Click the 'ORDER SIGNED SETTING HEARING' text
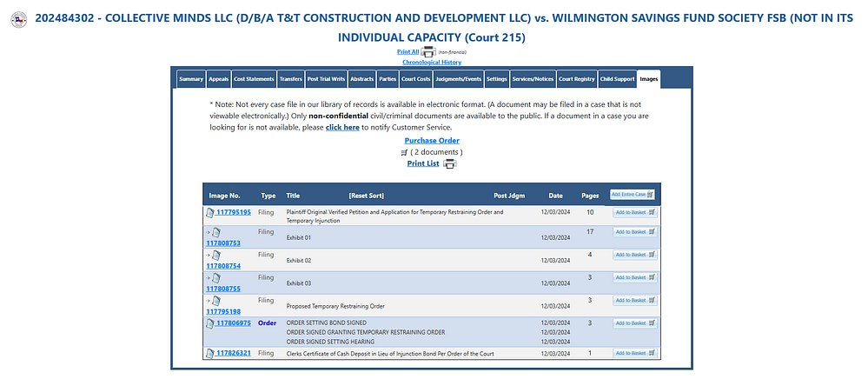Viewport: 868px width, 379px height. click(330, 342)
